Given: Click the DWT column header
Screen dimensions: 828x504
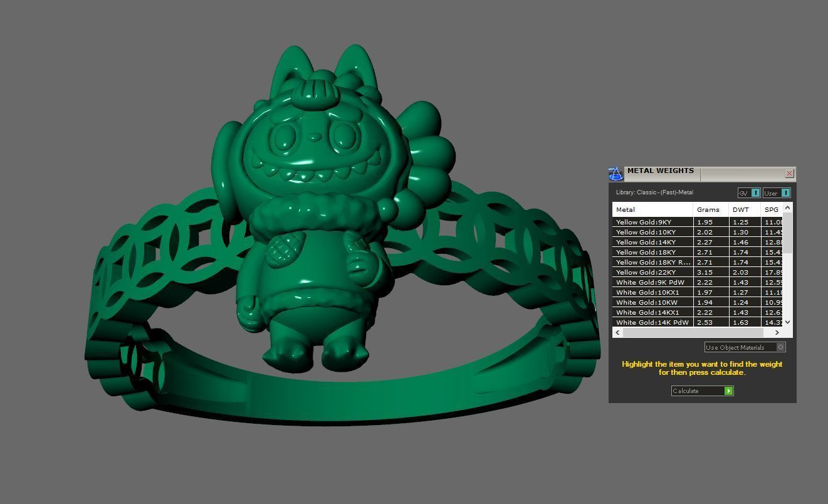Looking at the screenshot, I should point(745,209).
